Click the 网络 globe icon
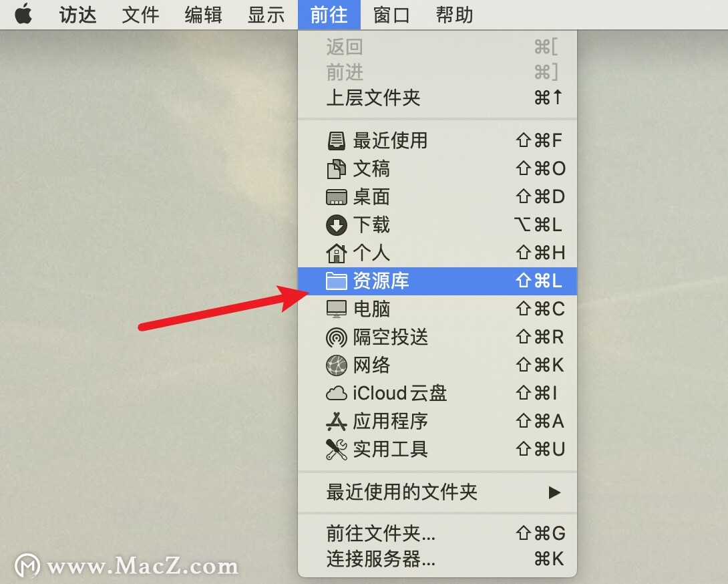The height and width of the screenshot is (584, 728). point(337,366)
